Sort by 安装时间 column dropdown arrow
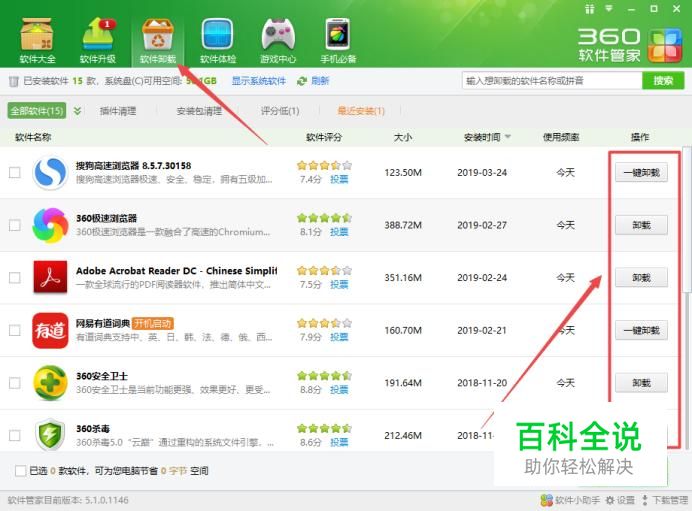This screenshot has height=511, width=692. (508, 137)
